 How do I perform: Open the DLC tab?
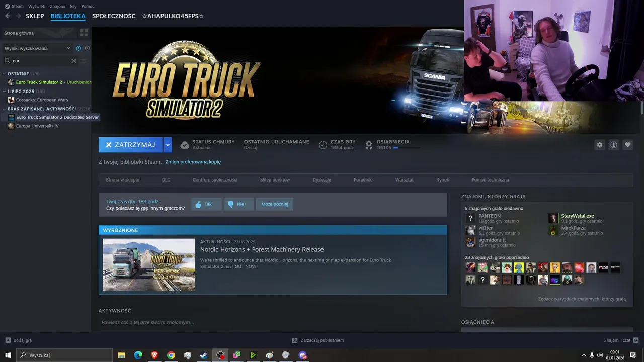166,180
